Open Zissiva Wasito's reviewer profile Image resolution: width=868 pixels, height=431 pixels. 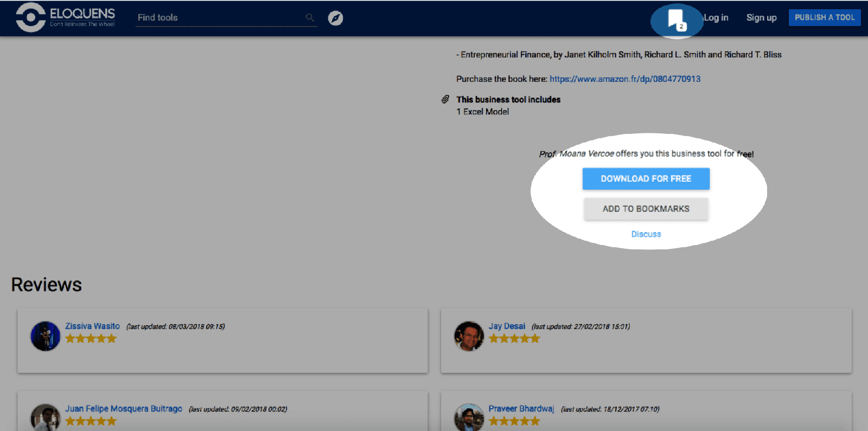tap(92, 326)
